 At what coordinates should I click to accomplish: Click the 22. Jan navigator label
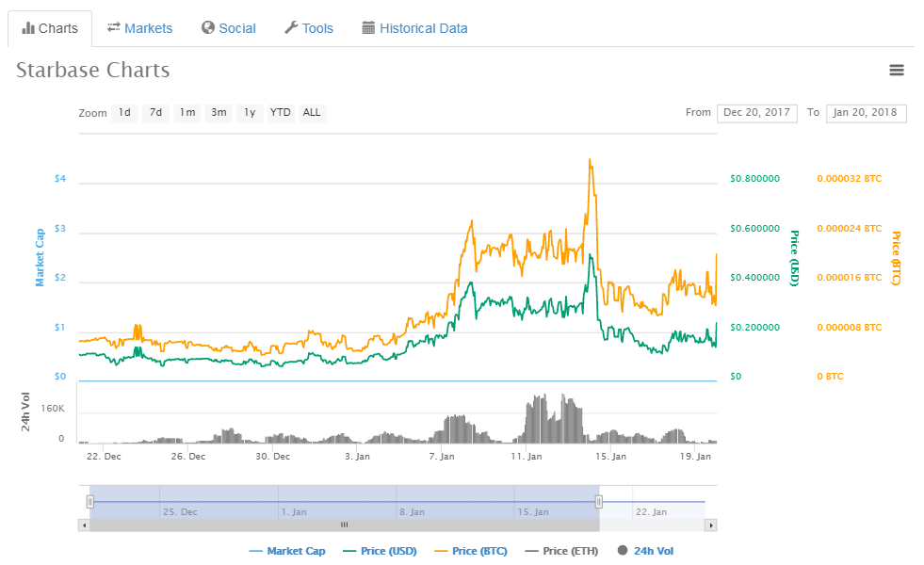click(651, 512)
